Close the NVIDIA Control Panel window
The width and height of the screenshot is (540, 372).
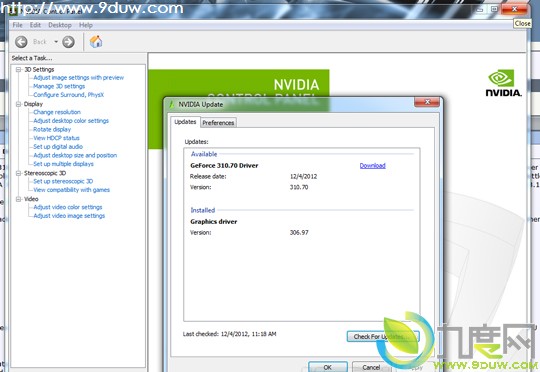[515, 9]
